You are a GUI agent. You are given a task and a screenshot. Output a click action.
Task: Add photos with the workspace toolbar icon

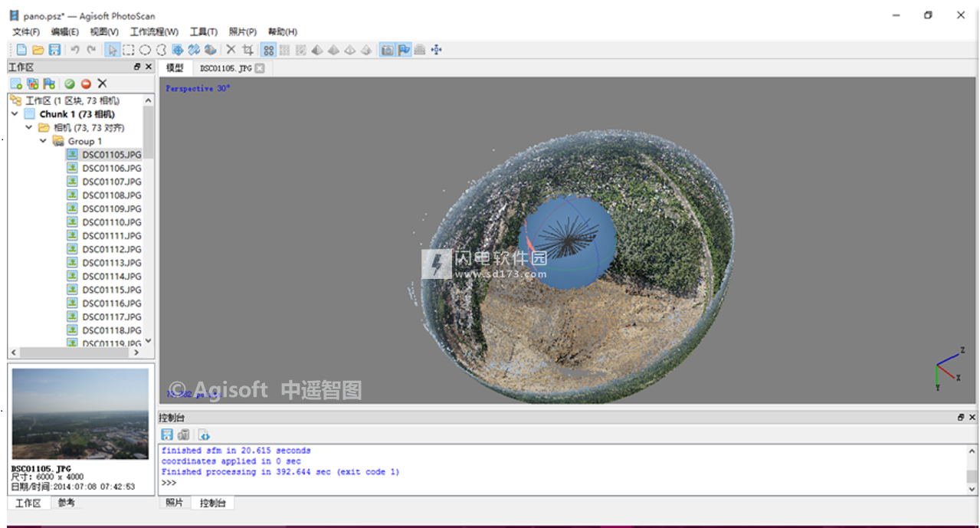(32, 84)
